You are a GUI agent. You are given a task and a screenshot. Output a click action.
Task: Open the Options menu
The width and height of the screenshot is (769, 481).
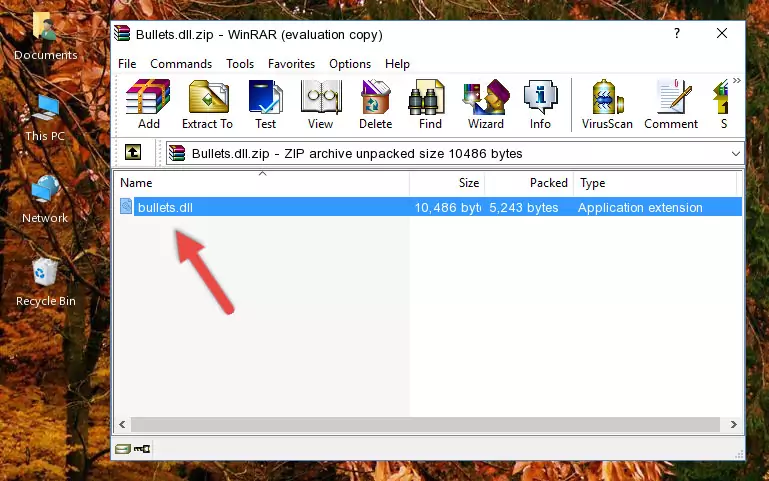(350, 64)
